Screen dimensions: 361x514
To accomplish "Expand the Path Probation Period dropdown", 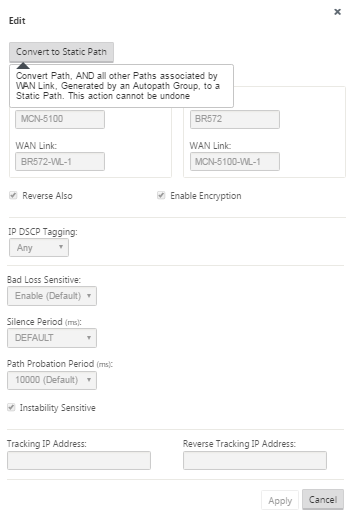I will tap(52, 380).
